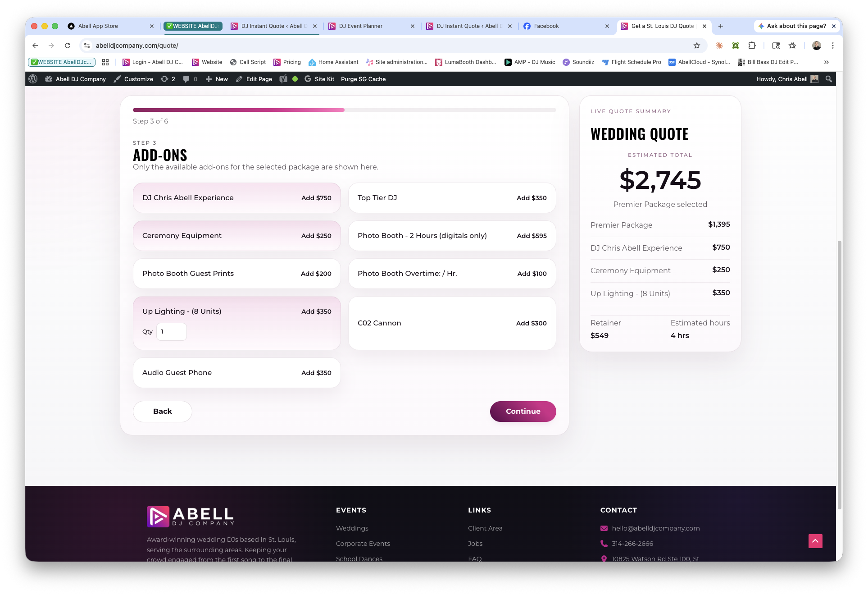This screenshot has width=868, height=595.
Task: Toggle the Ceremony Equipment add-on
Action: pos(237,236)
